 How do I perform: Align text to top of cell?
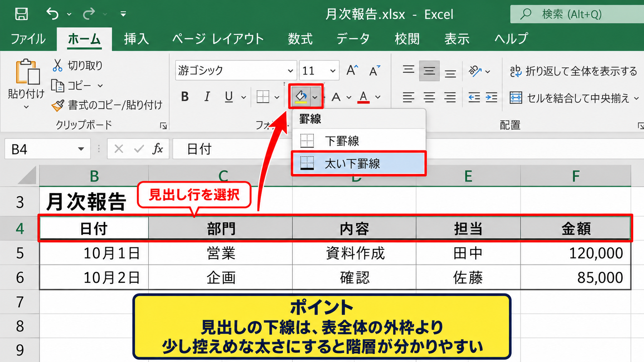pyautogui.click(x=408, y=70)
